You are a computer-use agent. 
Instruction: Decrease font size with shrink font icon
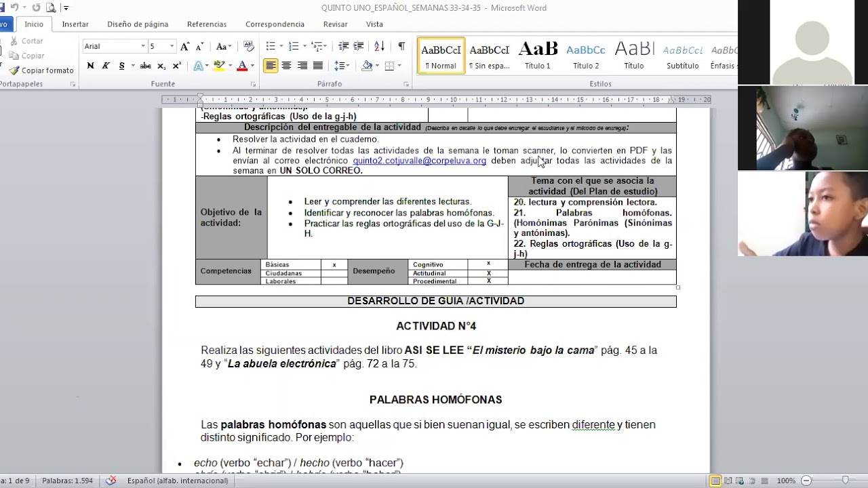(x=199, y=46)
